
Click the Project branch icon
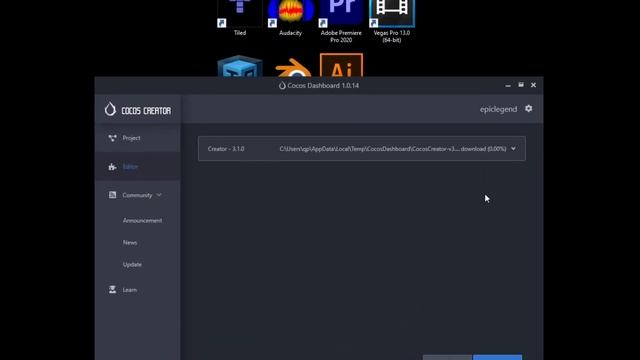pos(112,138)
